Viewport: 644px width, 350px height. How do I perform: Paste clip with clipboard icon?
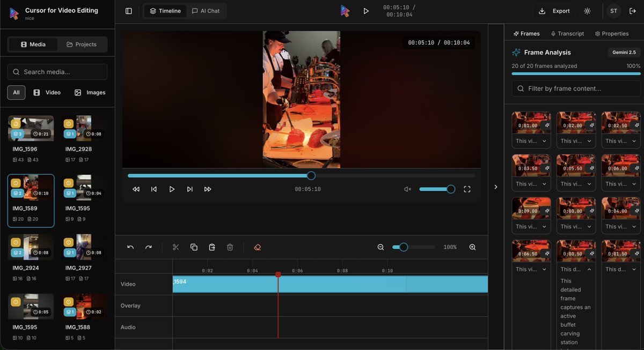click(x=212, y=247)
